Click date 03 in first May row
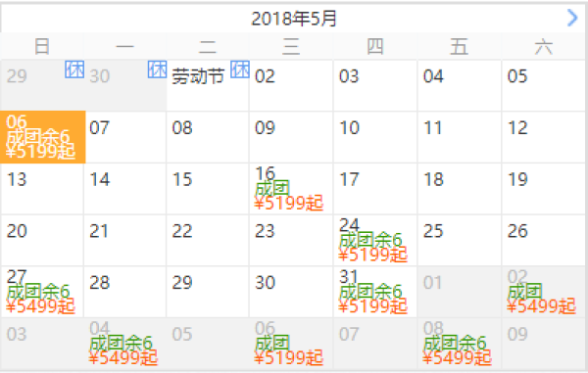The image size is (588, 373). pyautogui.click(x=375, y=85)
